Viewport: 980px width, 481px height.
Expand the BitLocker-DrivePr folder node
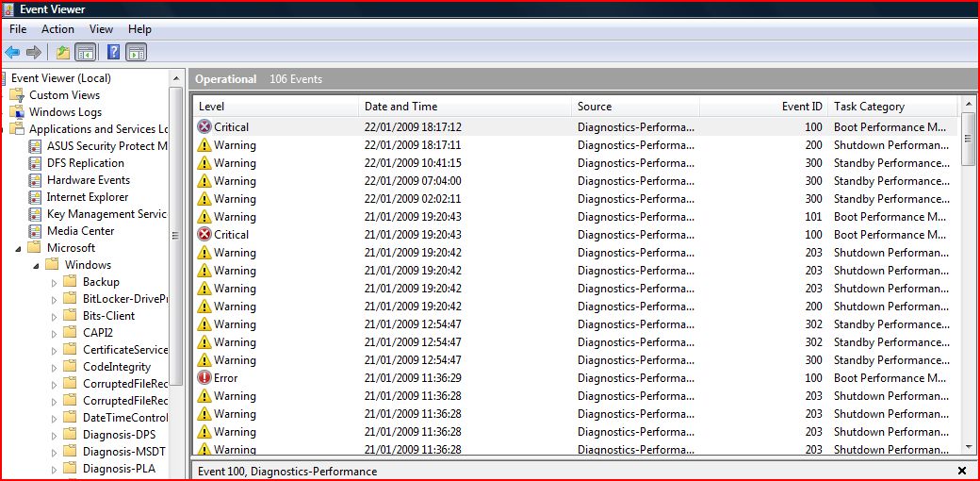pos(54,299)
